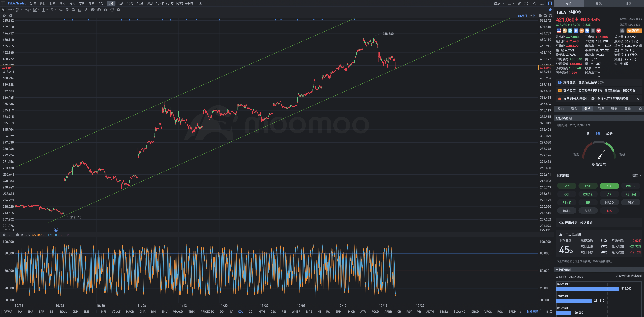Click the X,Y axis settings icon

pos(535,16)
